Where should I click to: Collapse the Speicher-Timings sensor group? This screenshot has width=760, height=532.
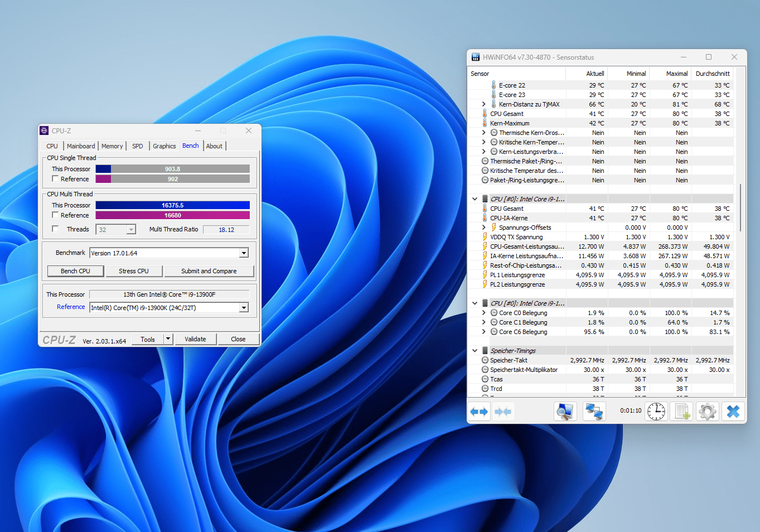tap(475, 351)
